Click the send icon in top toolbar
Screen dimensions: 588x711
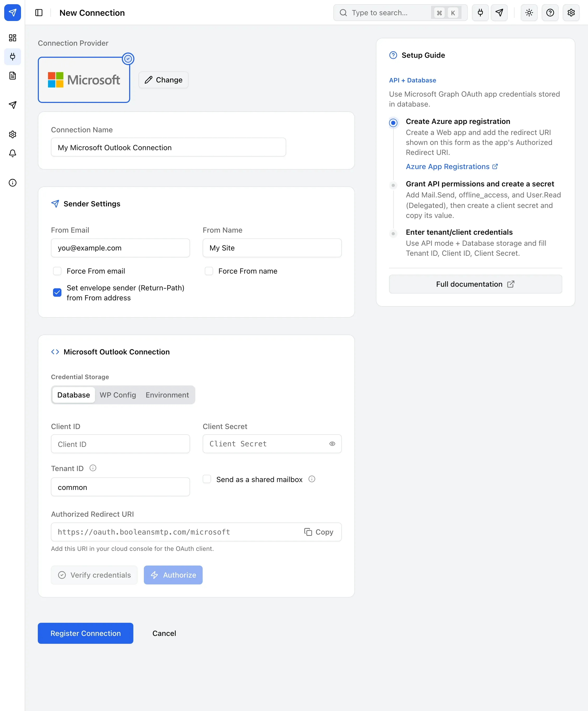(x=499, y=13)
